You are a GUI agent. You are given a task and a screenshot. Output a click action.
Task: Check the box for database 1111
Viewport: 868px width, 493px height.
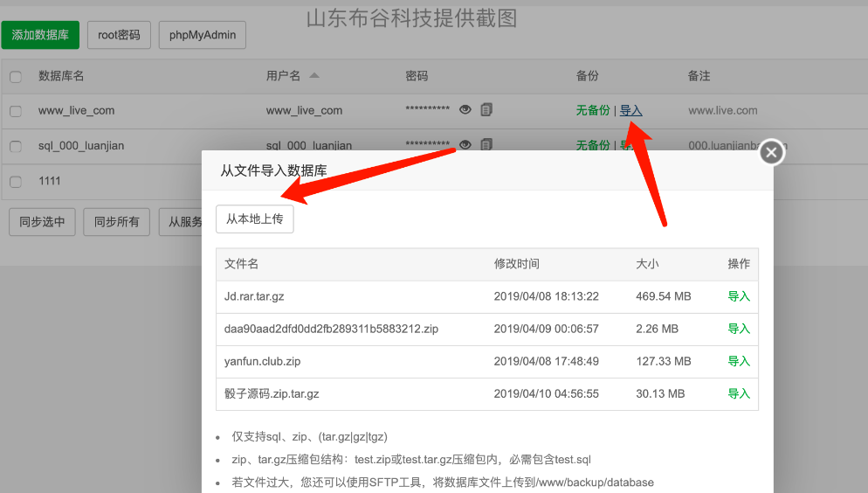[16, 182]
